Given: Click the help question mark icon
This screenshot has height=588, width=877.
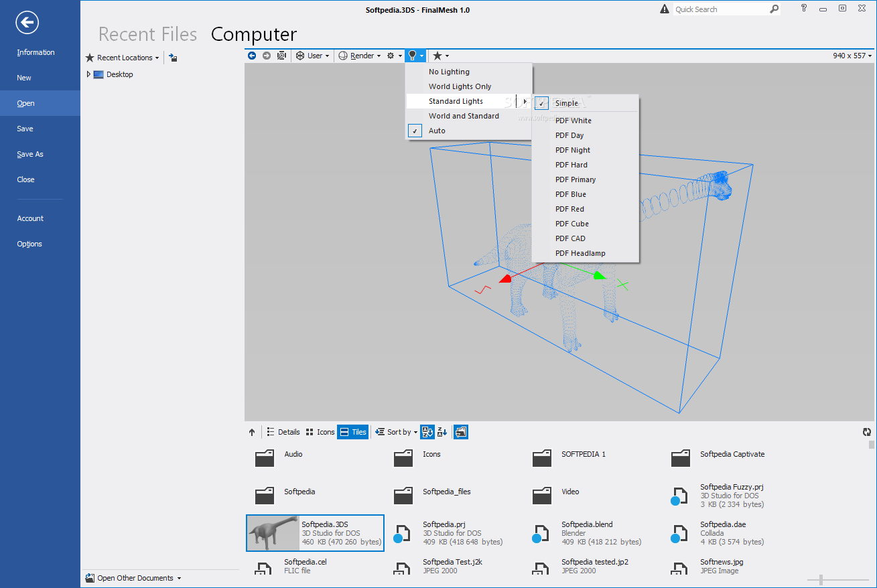Looking at the screenshot, I should [804, 8].
